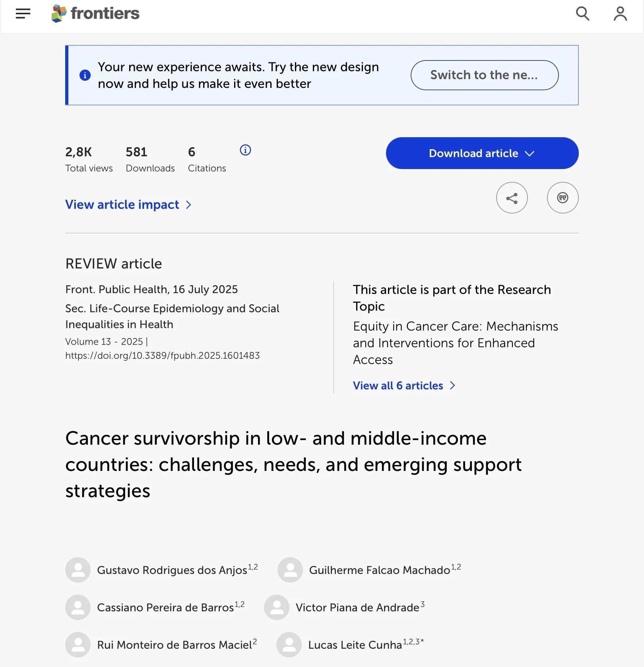Viewport: 644px width, 667px height.
Task: Click the View all 6 articles chevron
Action: 453,385
